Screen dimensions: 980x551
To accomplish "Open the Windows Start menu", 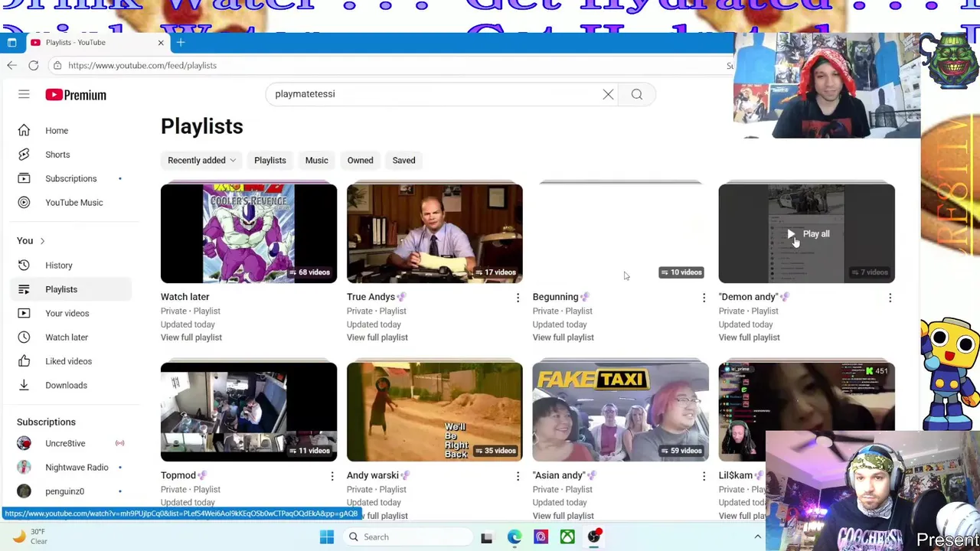I will pos(327,537).
